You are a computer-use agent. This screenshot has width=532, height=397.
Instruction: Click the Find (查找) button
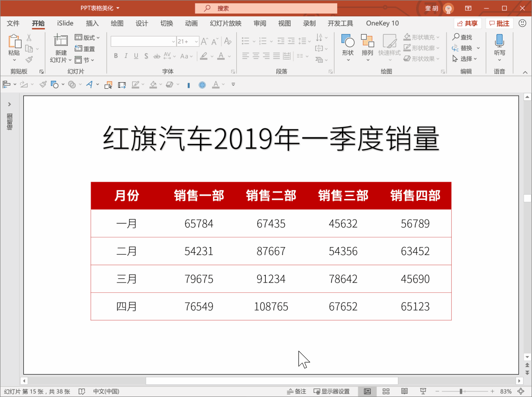point(462,37)
